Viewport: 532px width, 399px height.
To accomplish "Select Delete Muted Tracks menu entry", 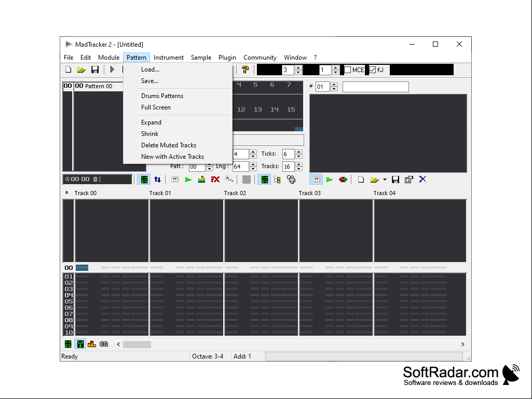I will tap(178, 145).
